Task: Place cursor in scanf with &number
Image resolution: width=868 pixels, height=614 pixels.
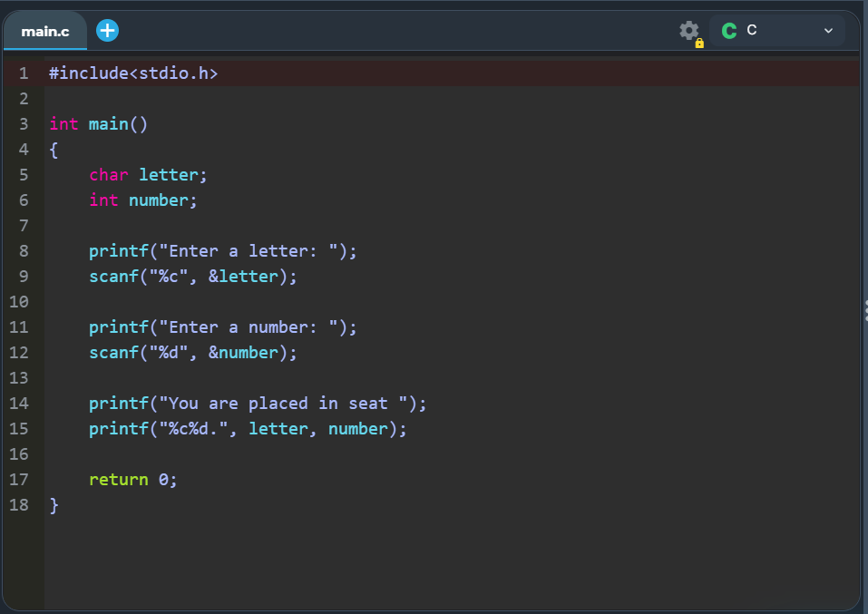Action: pos(192,352)
